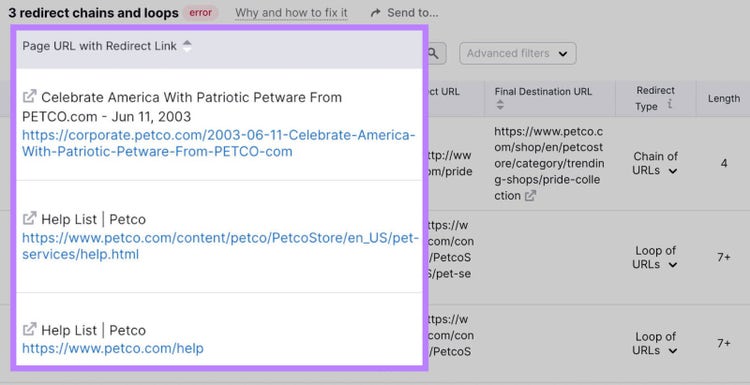Open external link icon beside Celebrate America title

pyautogui.click(x=29, y=97)
